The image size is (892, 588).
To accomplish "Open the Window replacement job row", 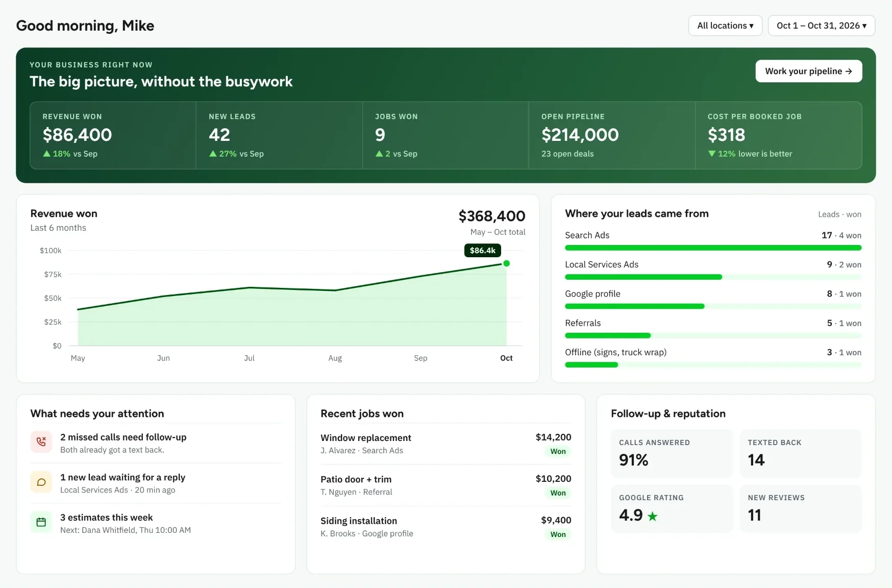I will click(445, 444).
